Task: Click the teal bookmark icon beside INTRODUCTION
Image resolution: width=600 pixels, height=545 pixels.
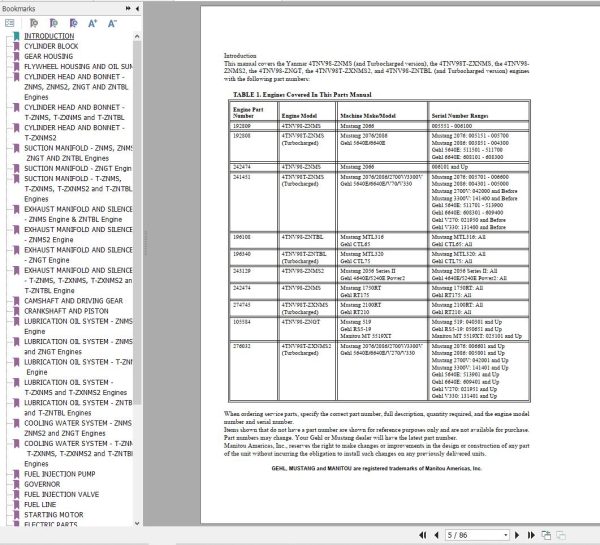Action: tap(16, 36)
